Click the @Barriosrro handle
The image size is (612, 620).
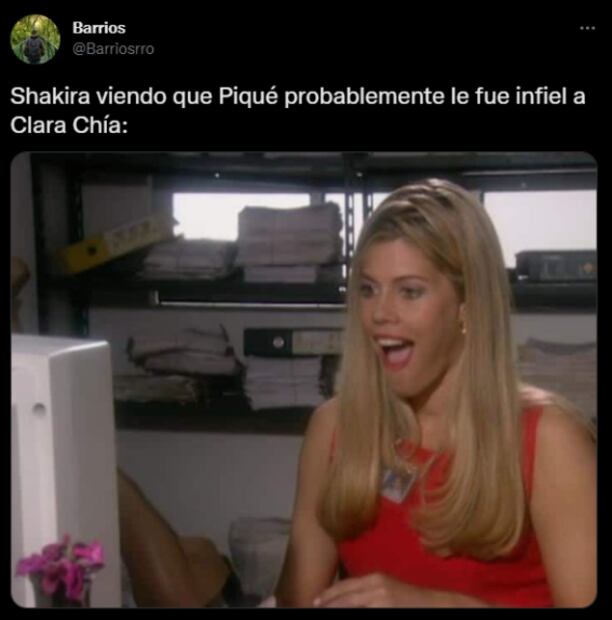(x=113, y=49)
